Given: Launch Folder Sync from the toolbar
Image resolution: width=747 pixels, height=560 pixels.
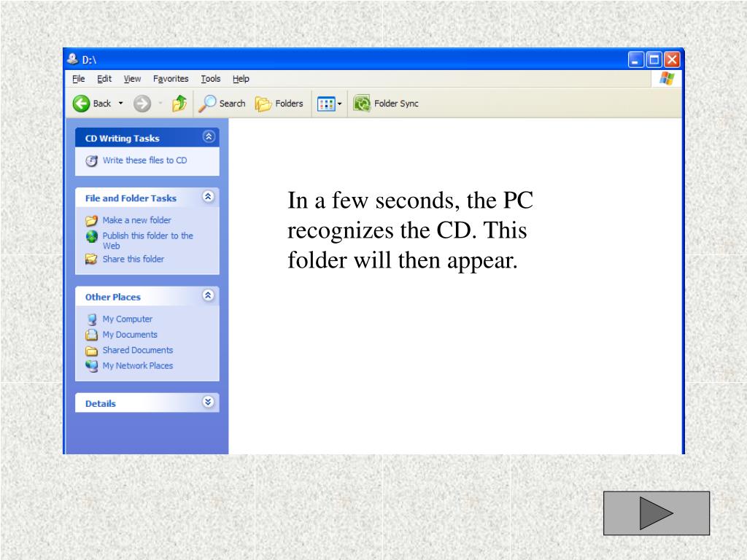Looking at the screenshot, I should [386, 104].
